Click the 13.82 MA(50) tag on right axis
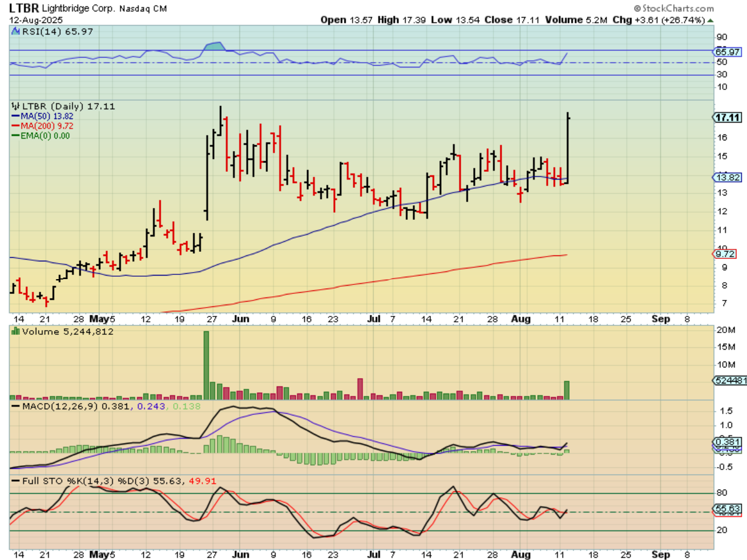This screenshot has height=560, width=747. (728, 177)
